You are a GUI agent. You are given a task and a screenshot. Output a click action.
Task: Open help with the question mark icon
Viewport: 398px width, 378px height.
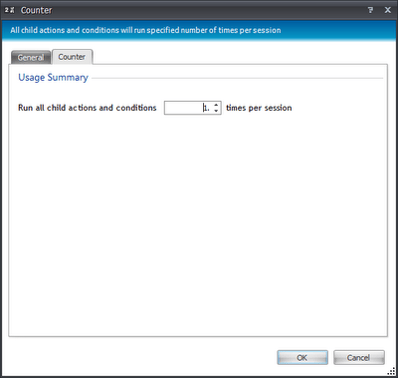click(x=370, y=10)
